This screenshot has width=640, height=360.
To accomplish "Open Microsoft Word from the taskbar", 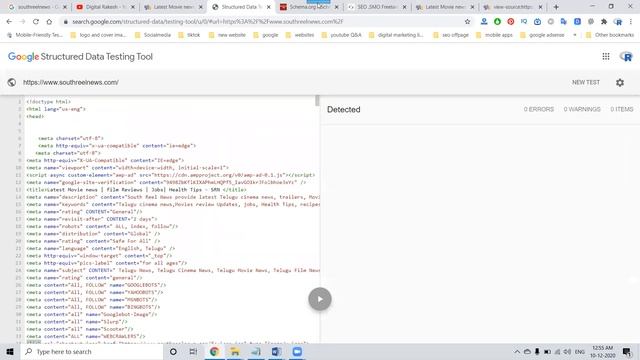I will coord(276,352).
